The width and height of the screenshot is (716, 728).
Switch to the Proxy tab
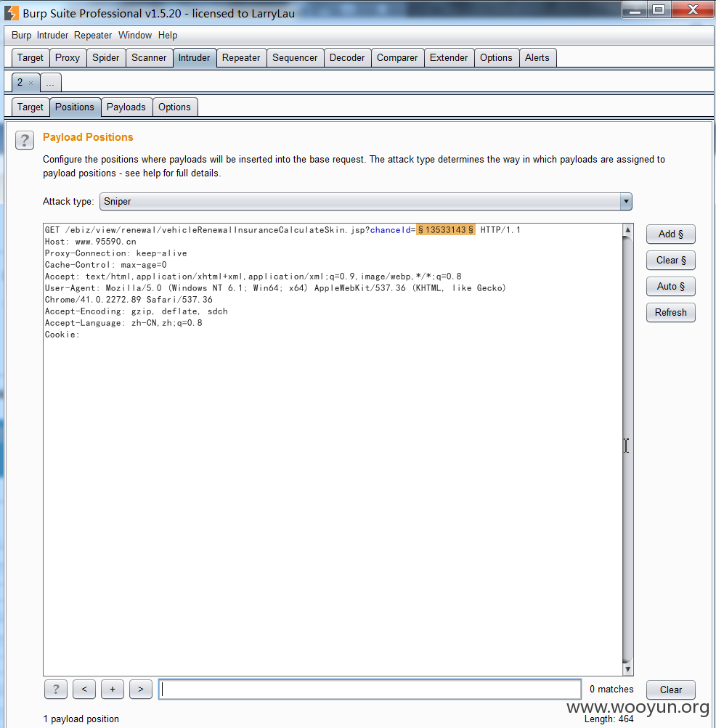click(68, 57)
